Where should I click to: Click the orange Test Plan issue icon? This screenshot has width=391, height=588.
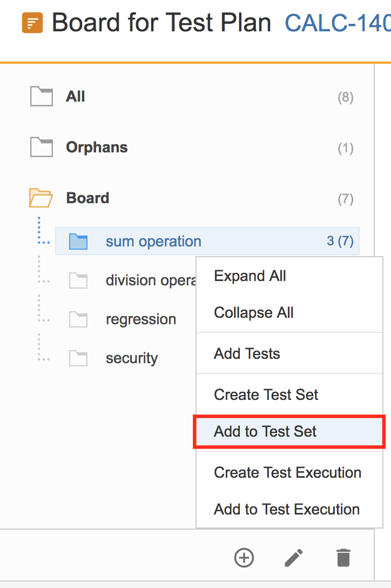point(32,23)
